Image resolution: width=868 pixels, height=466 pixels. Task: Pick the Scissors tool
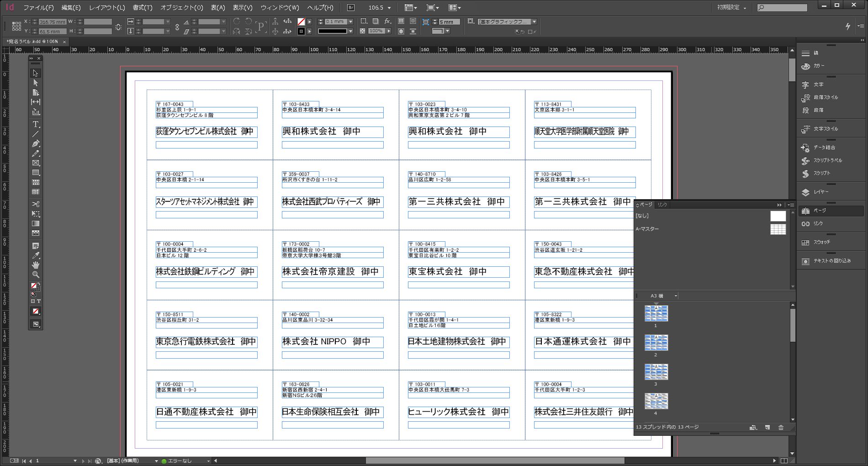[36, 204]
